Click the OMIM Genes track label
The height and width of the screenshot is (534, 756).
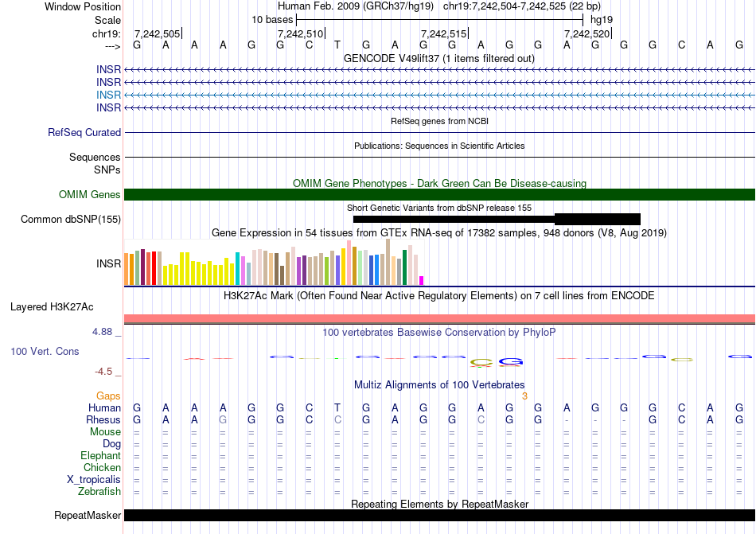click(x=90, y=195)
